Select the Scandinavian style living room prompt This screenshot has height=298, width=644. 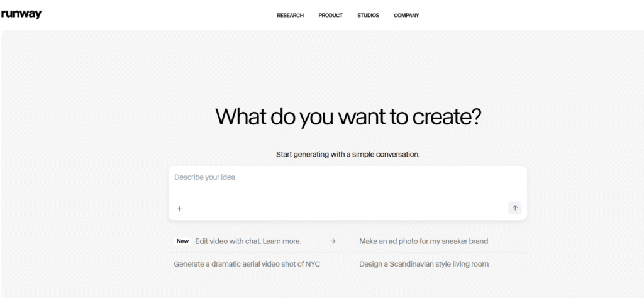click(x=423, y=264)
